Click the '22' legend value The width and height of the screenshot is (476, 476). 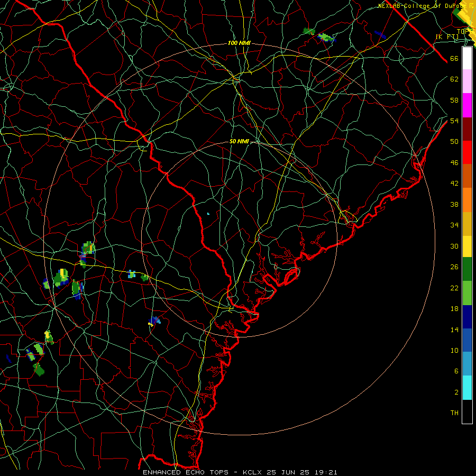454,288
